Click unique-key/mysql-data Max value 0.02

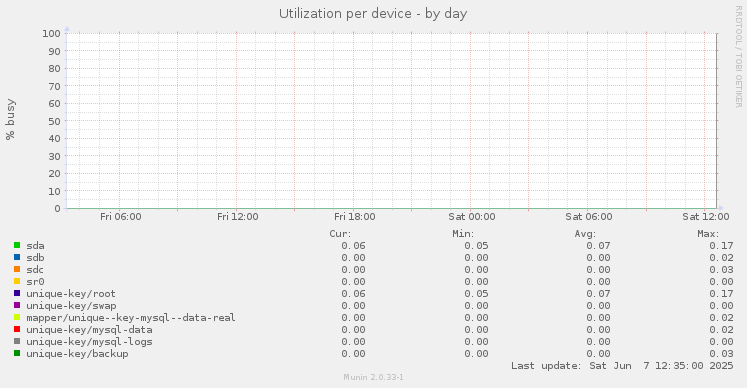721,330
